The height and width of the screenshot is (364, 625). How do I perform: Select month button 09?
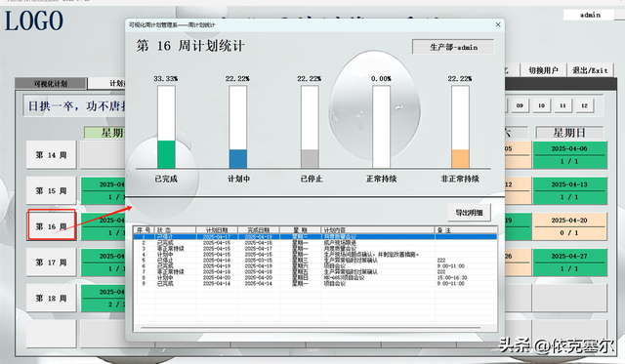click(x=520, y=105)
